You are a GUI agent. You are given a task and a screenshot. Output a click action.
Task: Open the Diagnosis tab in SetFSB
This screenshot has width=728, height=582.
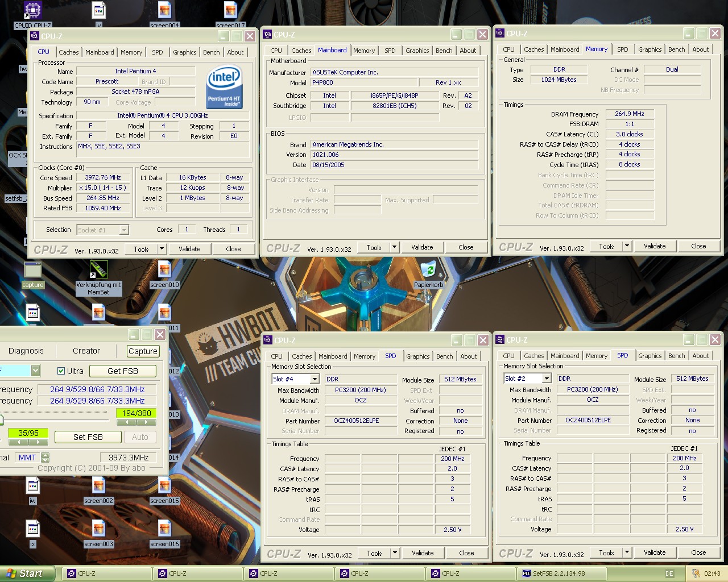click(x=26, y=351)
